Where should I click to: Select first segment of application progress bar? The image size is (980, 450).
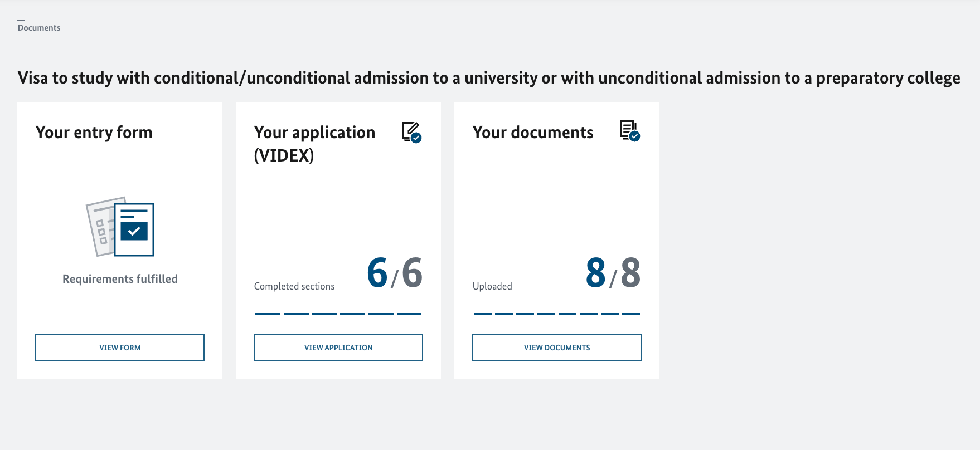tap(268, 314)
